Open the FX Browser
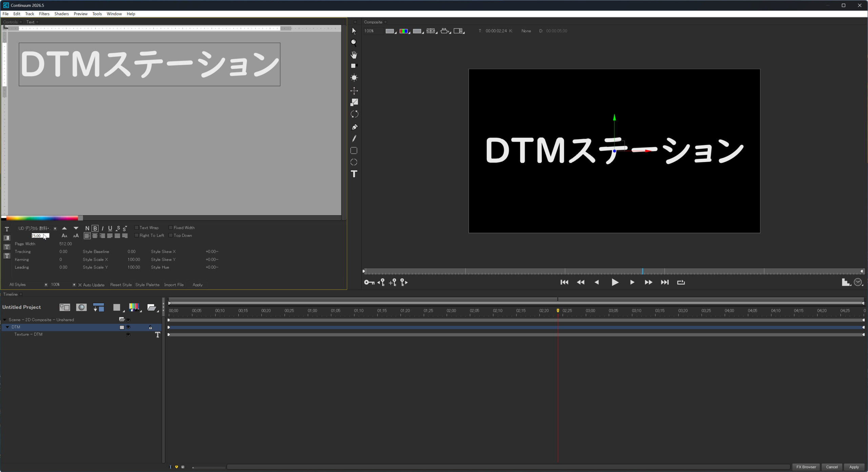This screenshot has width=868, height=472. point(806,467)
